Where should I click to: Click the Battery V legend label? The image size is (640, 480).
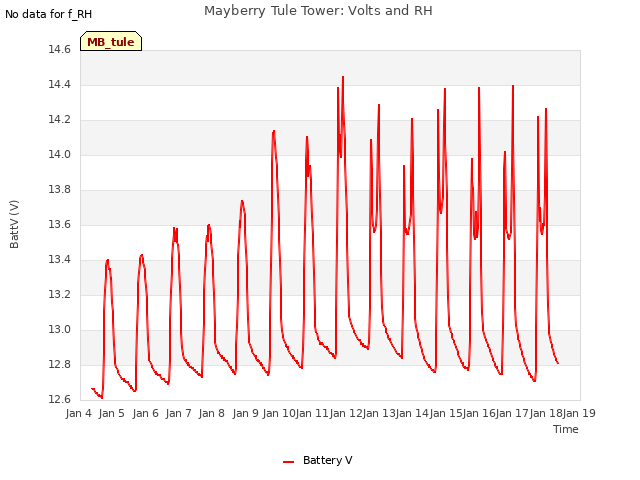point(327,460)
